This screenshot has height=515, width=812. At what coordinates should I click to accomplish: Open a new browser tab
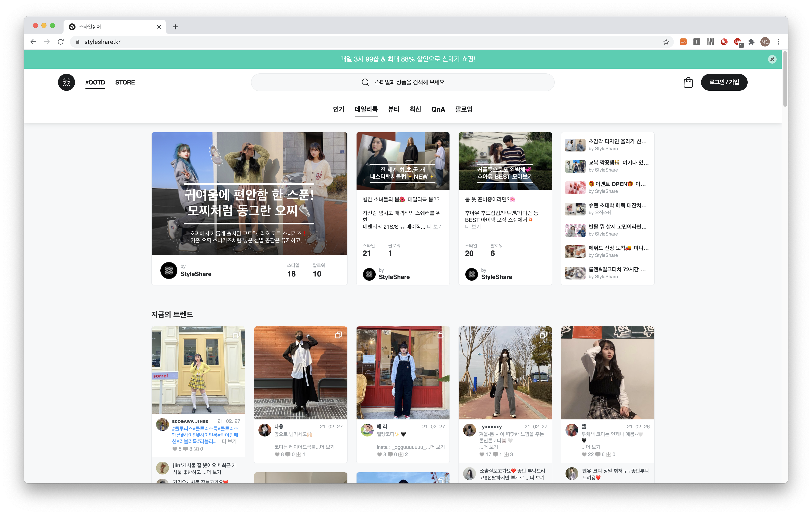175,27
